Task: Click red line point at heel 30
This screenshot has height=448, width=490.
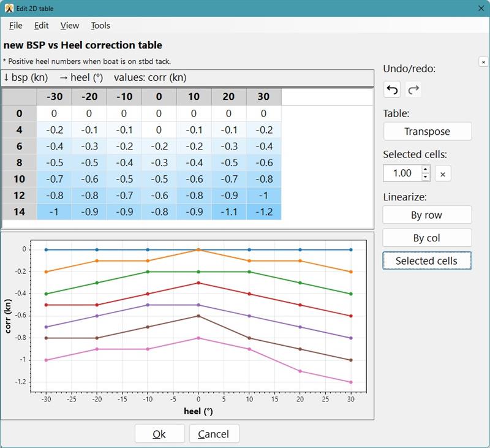Action: click(350, 316)
